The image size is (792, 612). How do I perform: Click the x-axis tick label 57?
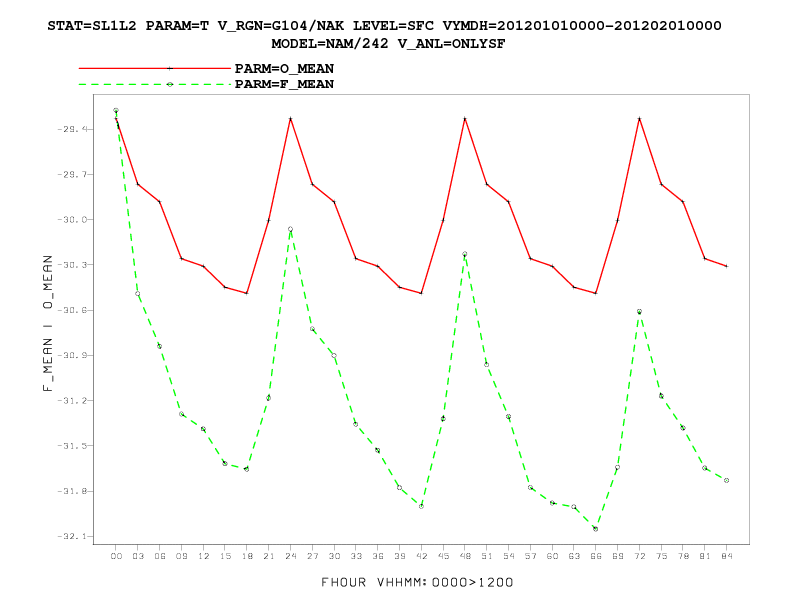530,556
